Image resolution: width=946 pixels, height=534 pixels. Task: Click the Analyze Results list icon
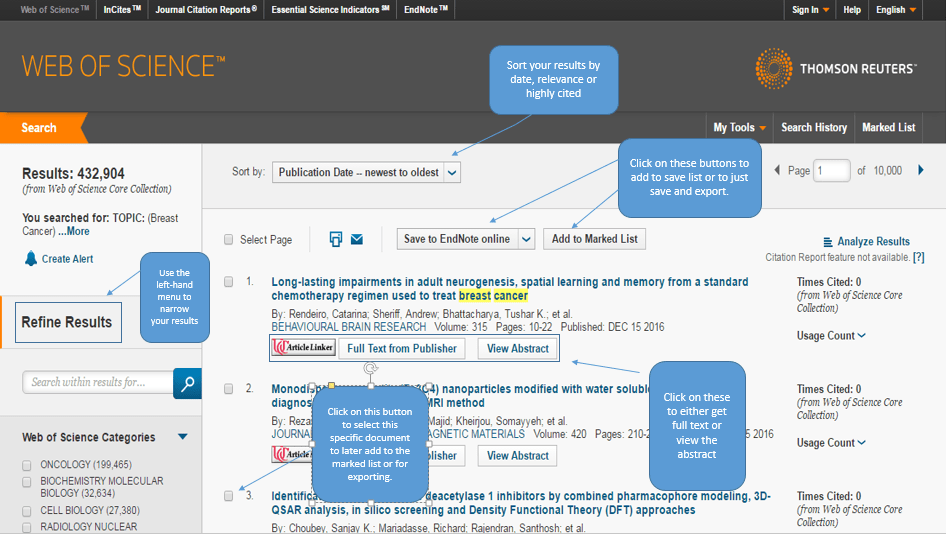pyautogui.click(x=828, y=242)
